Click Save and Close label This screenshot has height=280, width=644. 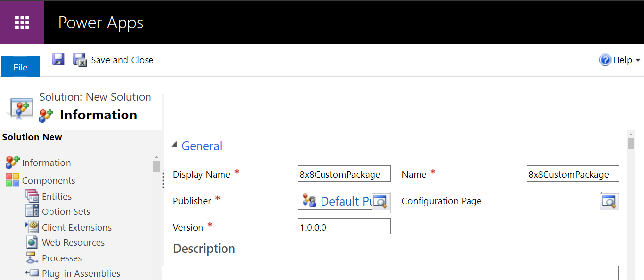pos(122,60)
